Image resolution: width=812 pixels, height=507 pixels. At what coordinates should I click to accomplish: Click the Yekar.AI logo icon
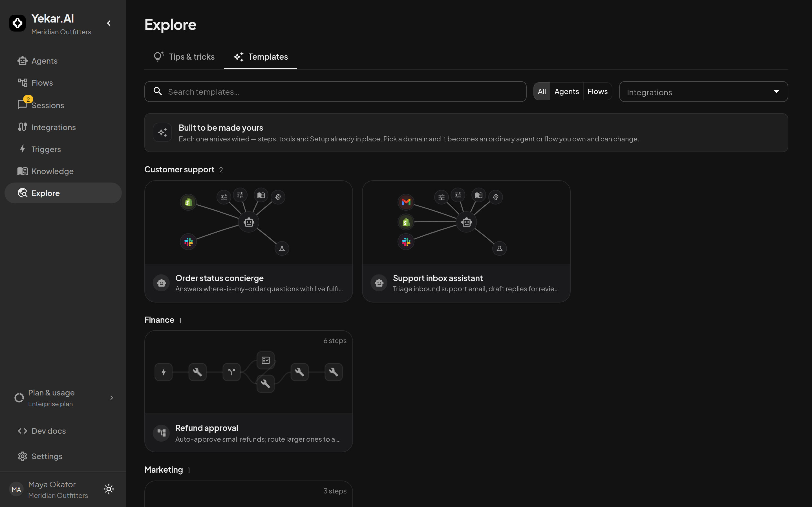pos(17,23)
